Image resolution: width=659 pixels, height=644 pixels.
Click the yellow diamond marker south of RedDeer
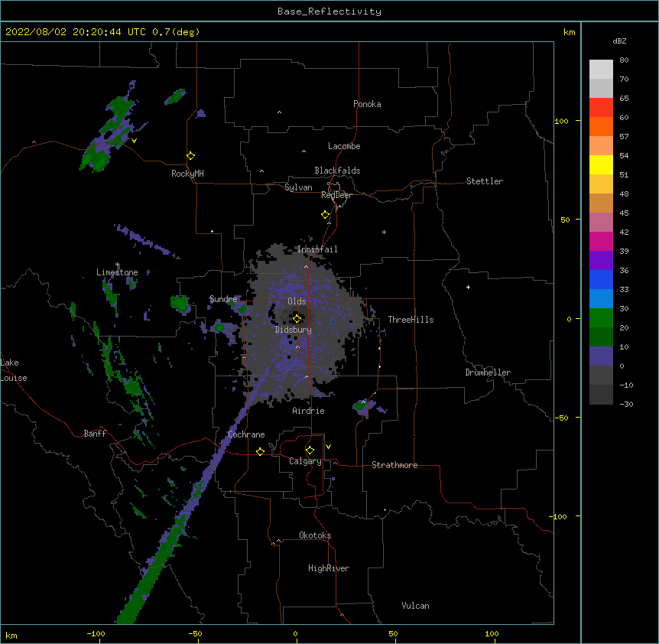pos(326,215)
